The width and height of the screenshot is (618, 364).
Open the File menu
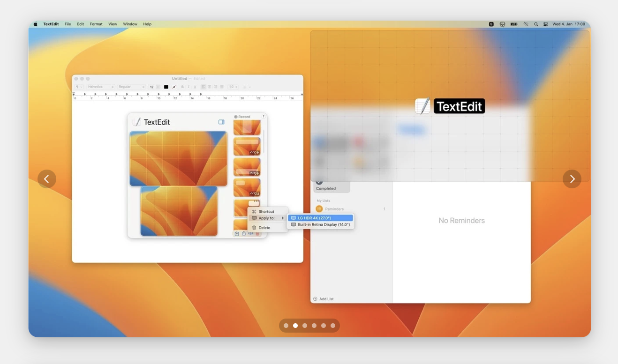pyautogui.click(x=68, y=24)
